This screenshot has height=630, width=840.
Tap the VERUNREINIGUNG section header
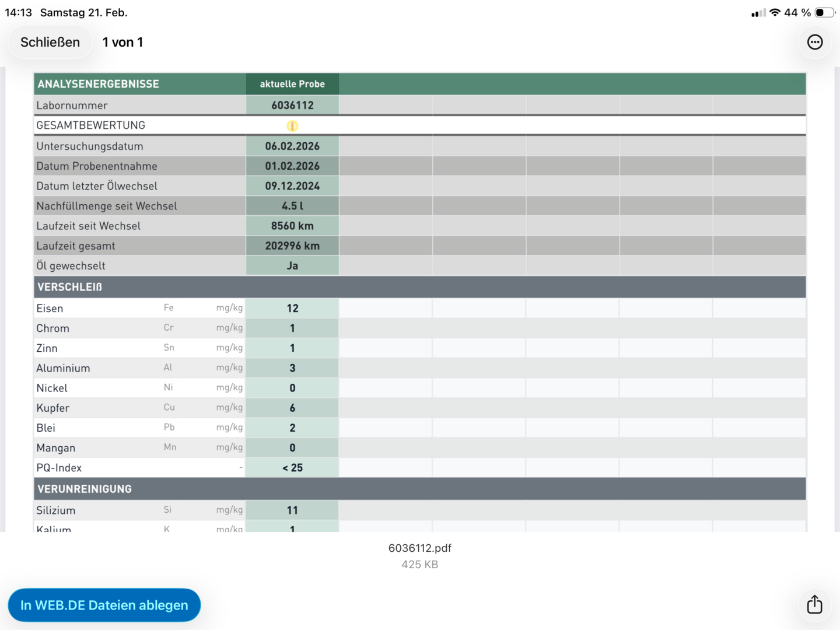click(x=85, y=489)
